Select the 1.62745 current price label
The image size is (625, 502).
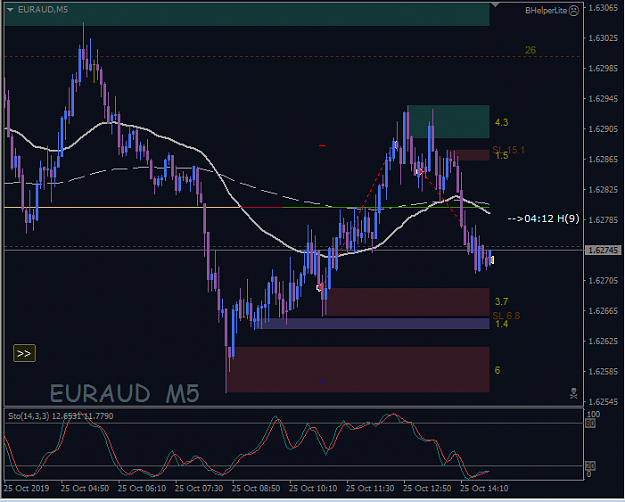click(x=603, y=250)
